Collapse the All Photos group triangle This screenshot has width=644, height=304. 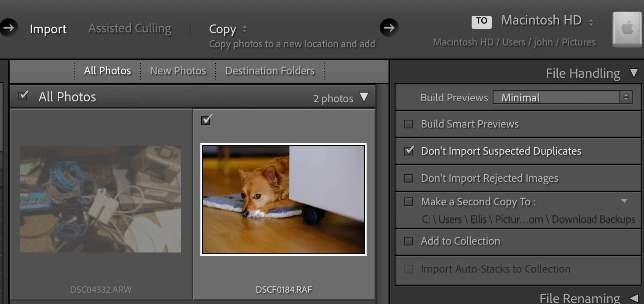click(x=364, y=97)
